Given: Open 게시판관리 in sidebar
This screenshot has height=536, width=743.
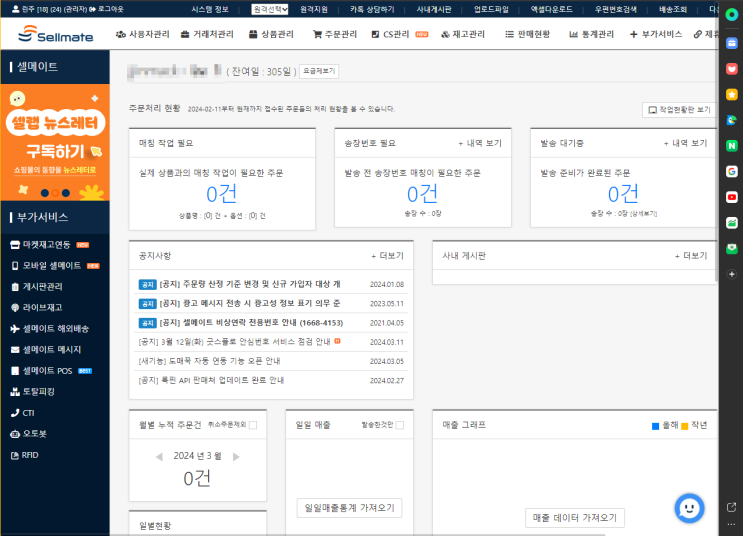Looking at the screenshot, I should click(36, 286).
